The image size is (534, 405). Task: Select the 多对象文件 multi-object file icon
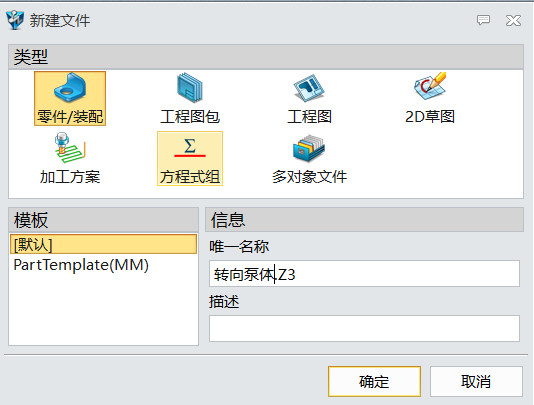309,148
